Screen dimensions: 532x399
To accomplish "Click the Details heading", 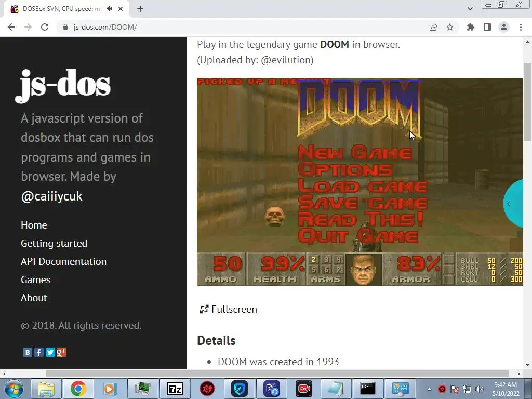I will click(216, 340).
